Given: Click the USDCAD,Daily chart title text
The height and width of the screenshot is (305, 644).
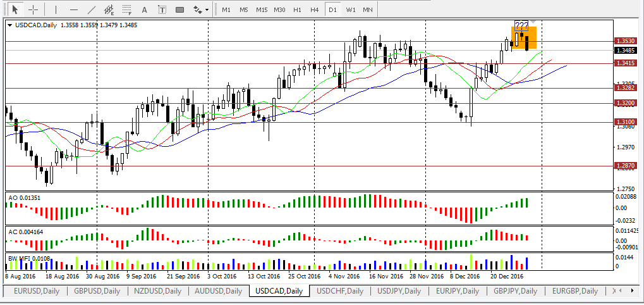Looking at the screenshot, I should click(36, 25).
